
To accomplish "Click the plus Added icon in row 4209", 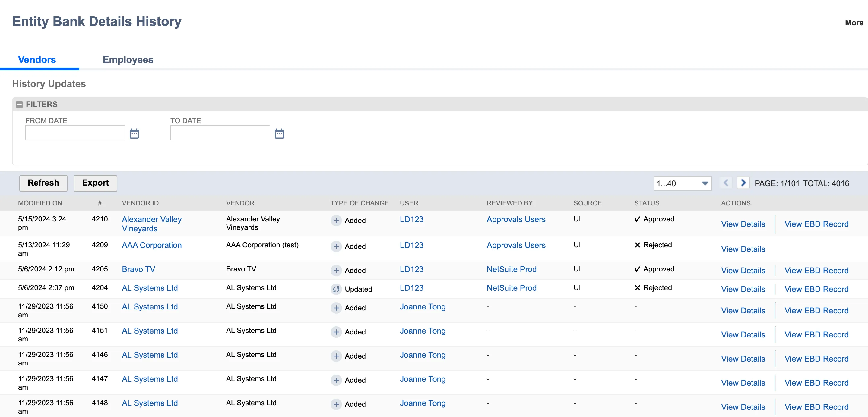I will click(x=336, y=246).
